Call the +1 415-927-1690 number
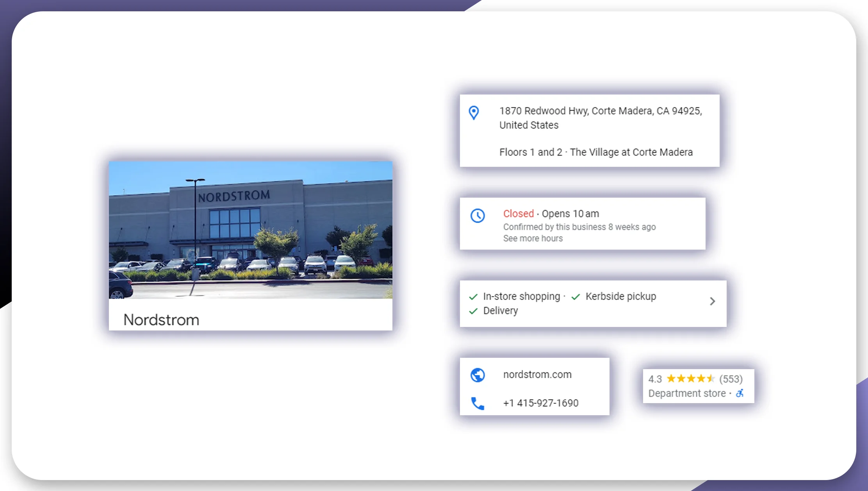 (541, 403)
